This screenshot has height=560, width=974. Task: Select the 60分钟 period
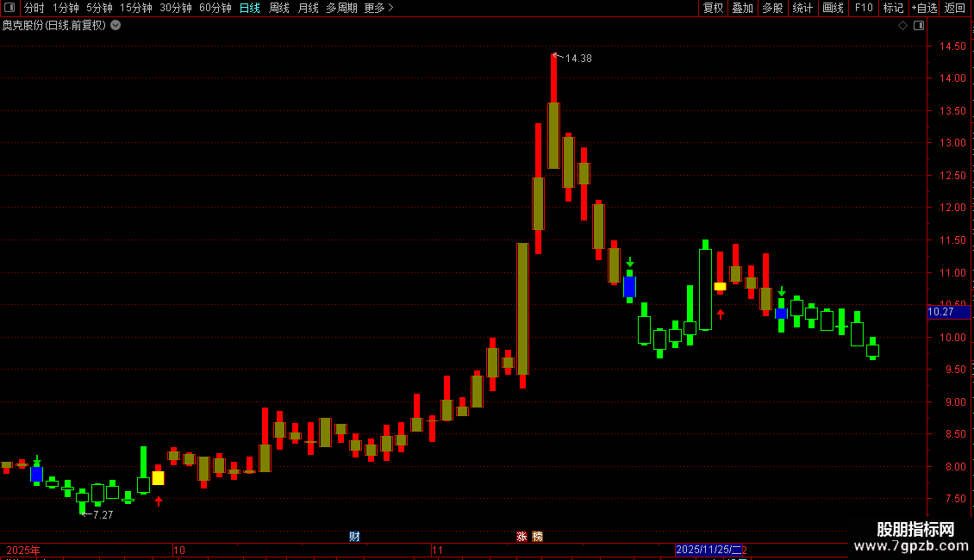click(215, 8)
